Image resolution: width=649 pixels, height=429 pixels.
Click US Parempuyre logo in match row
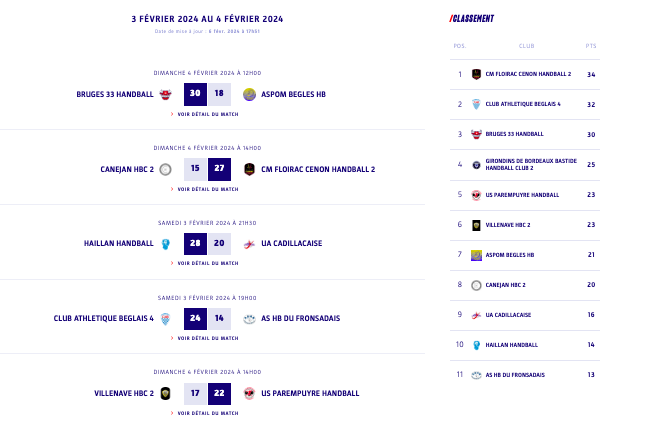pos(249,393)
